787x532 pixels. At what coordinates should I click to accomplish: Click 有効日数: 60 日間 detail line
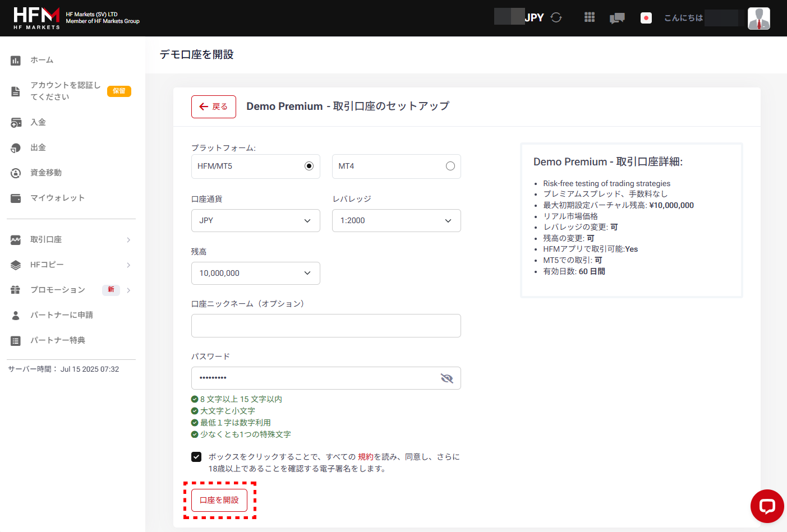(574, 271)
